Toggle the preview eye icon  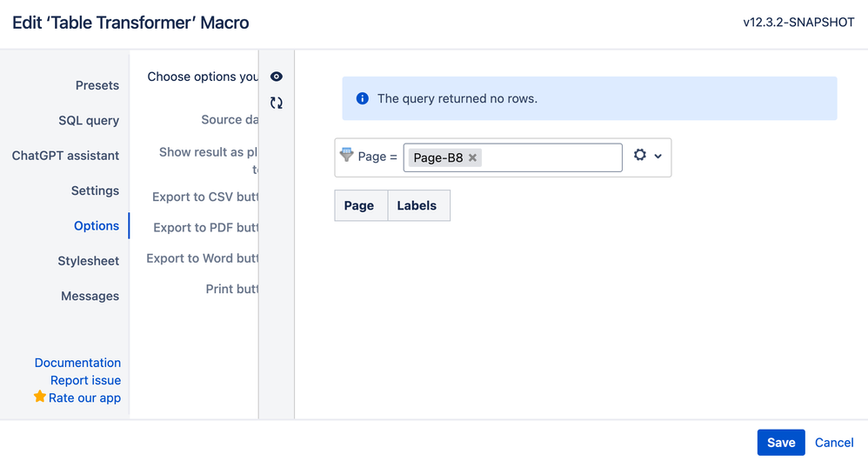pyautogui.click(x=277, y=77)
